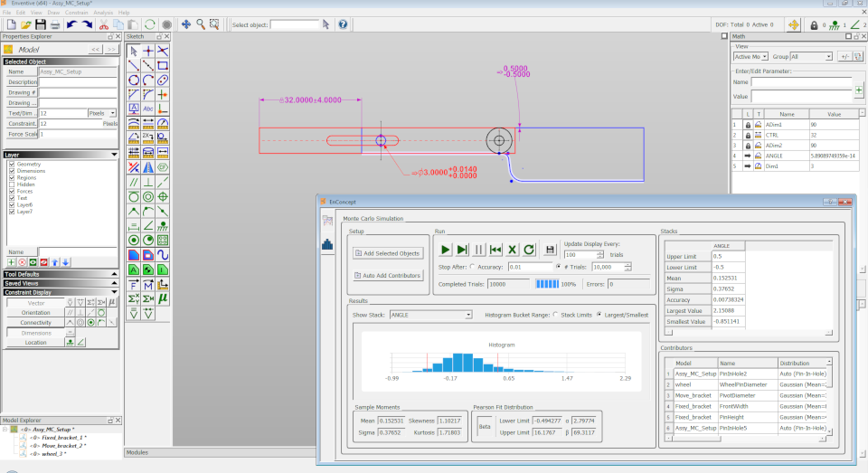Open the Group All dropdown

(x=811, y=56)
